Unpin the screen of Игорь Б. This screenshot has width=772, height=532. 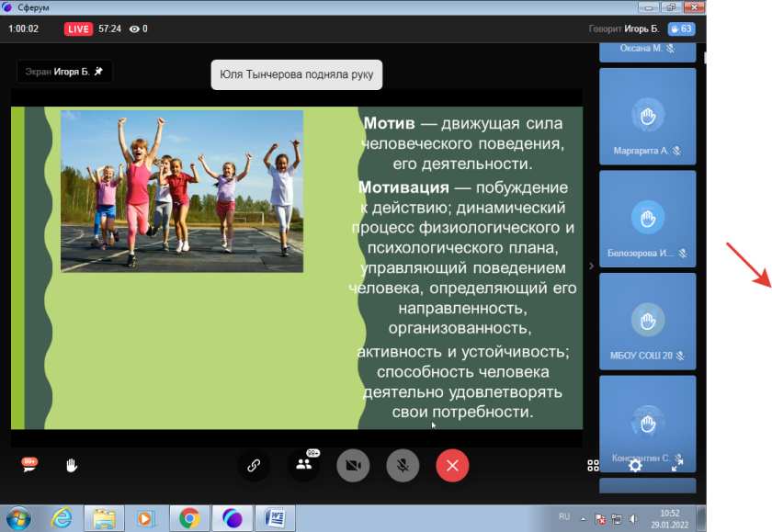pos(98,72)
